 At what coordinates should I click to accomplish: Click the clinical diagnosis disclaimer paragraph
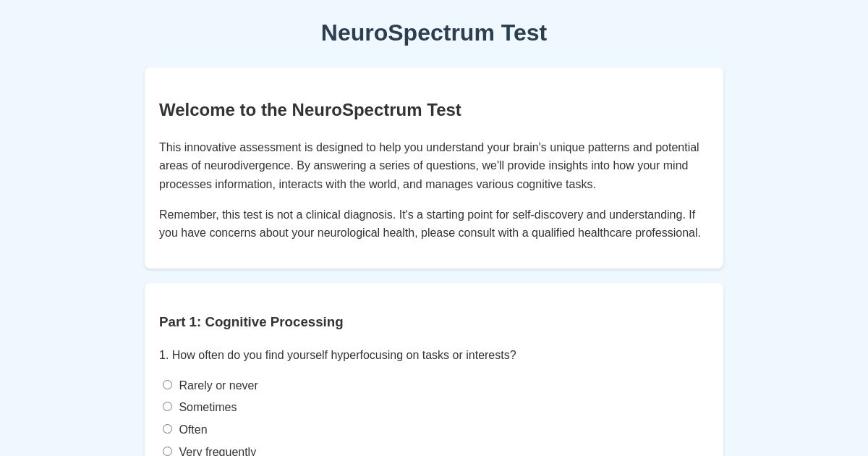(x=430, y=224)
